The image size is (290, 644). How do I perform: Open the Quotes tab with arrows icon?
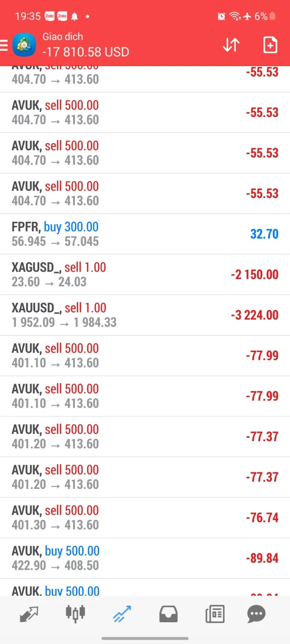[x=29, y=614]
